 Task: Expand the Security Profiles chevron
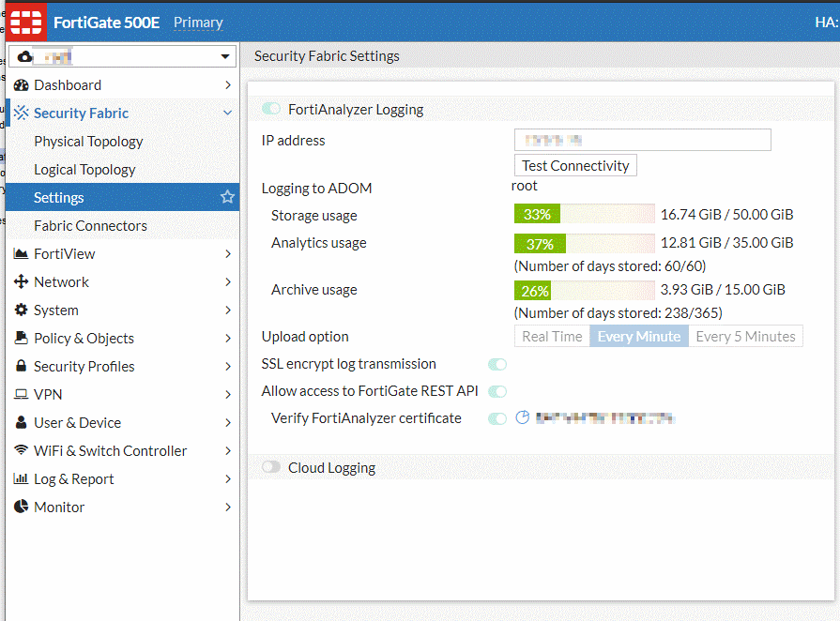[228, 366]
